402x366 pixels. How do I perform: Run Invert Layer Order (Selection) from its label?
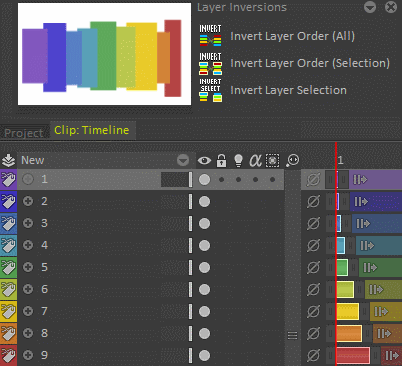pyautogui.click(x=310, y=63)
